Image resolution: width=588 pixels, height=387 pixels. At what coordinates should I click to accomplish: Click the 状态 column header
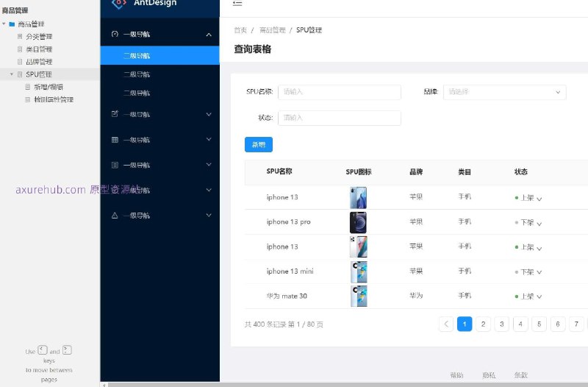pyautogui.click(x=521, y=172)
